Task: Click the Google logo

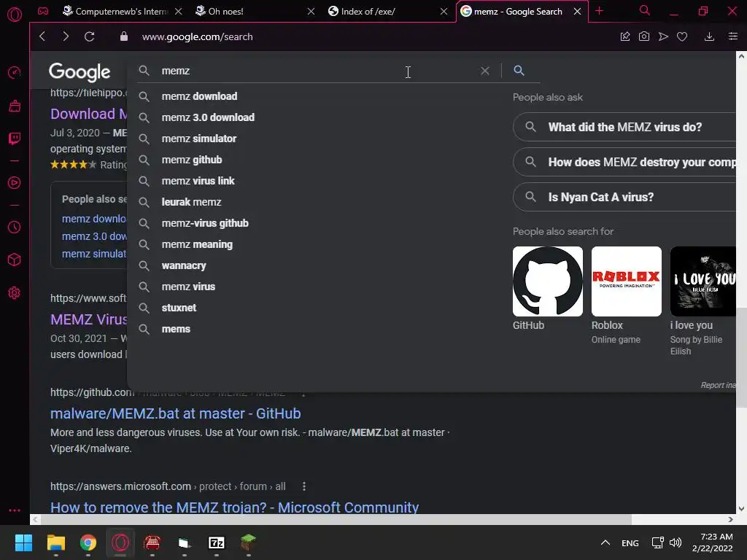Action: (x=80, y=72)
